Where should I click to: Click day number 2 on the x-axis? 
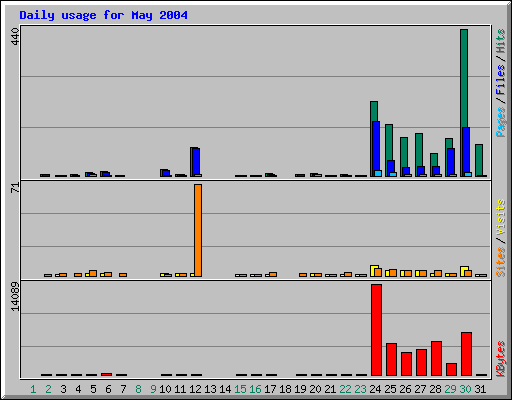(x=48, y=389)
